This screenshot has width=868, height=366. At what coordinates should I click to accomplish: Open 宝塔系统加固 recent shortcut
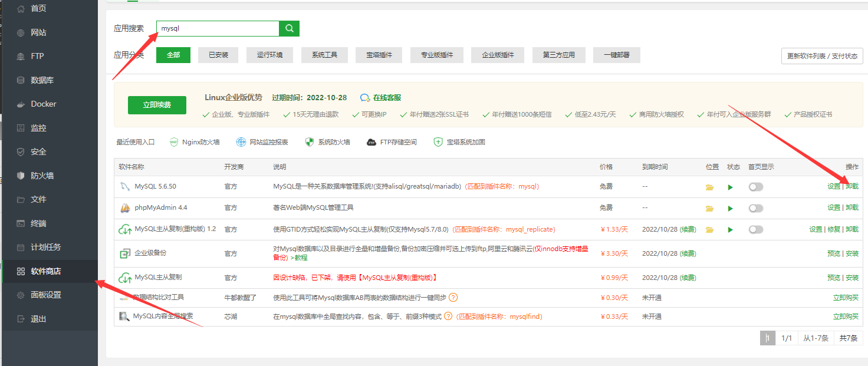tap(459, 142)
